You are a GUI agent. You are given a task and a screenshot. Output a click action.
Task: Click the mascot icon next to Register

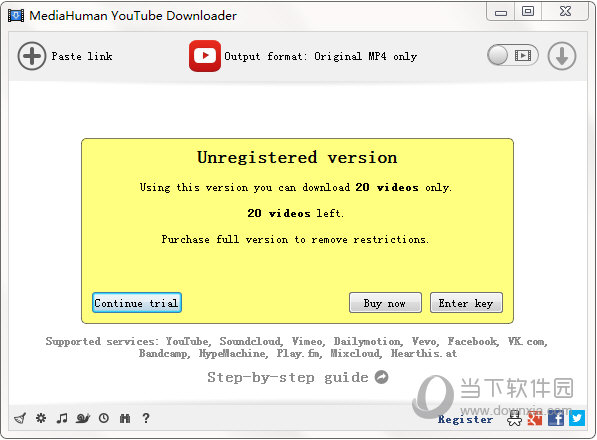click(514, 418)
